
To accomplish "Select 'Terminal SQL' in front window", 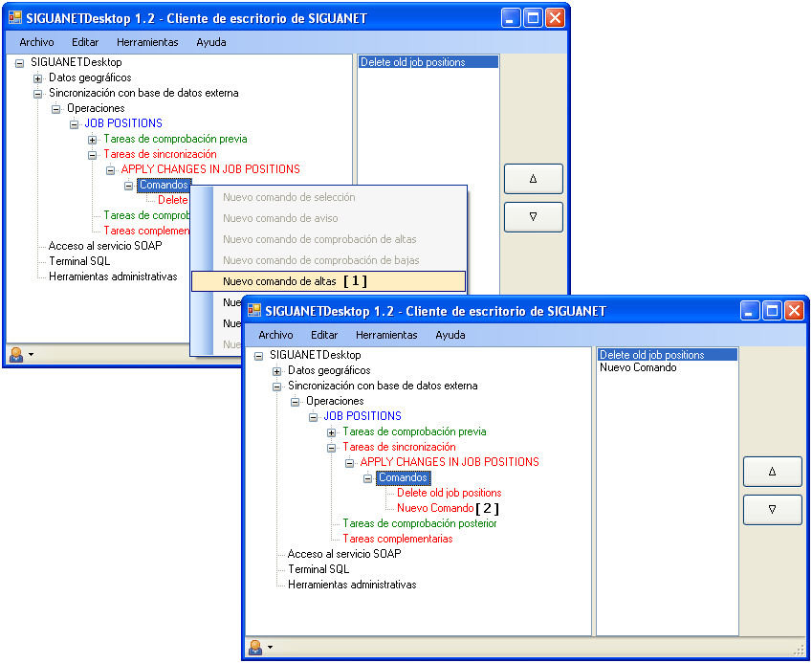I will point(318,569).
